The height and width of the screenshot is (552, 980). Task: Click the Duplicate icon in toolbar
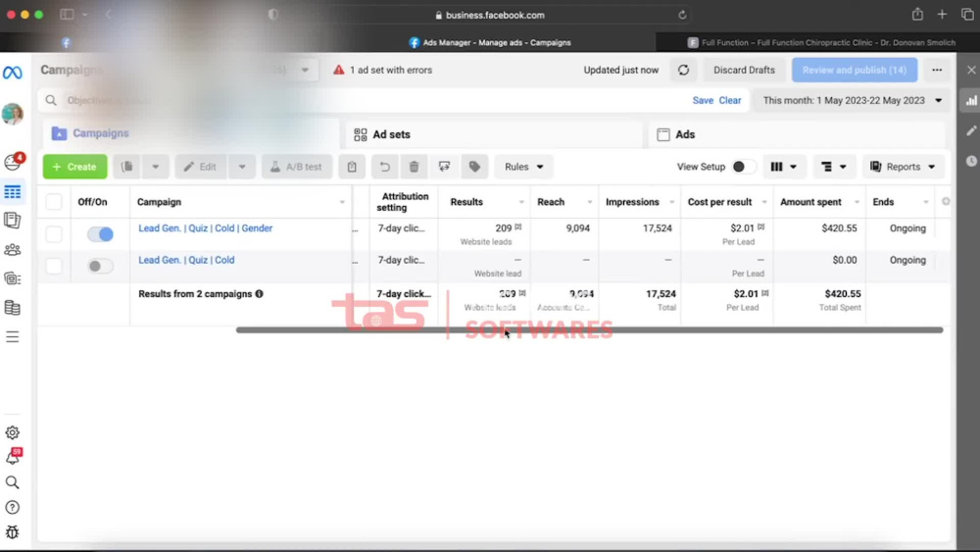coord(126,167)
